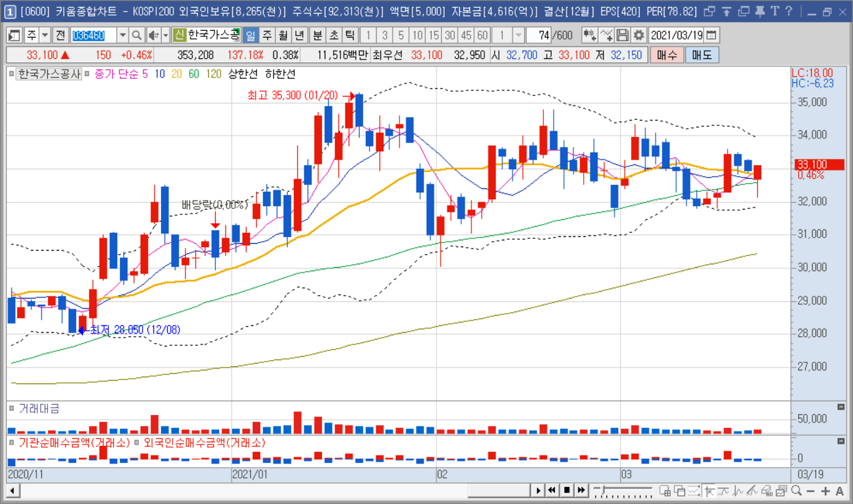Click the current price tag 33,100 on axis
This screenshot has width=853, height=504.
(819, 164)
